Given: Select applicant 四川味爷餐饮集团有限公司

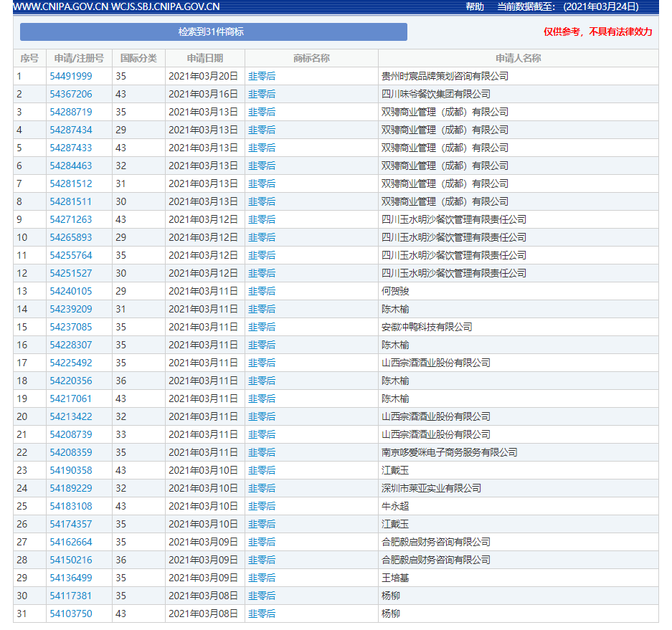Looking at the screenshot, I should click(436, 94).
